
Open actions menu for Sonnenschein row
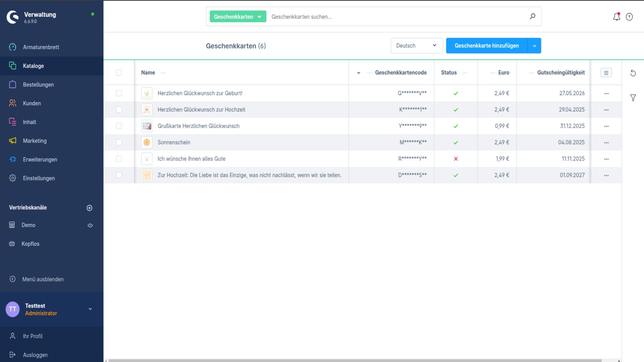point(606,142)
